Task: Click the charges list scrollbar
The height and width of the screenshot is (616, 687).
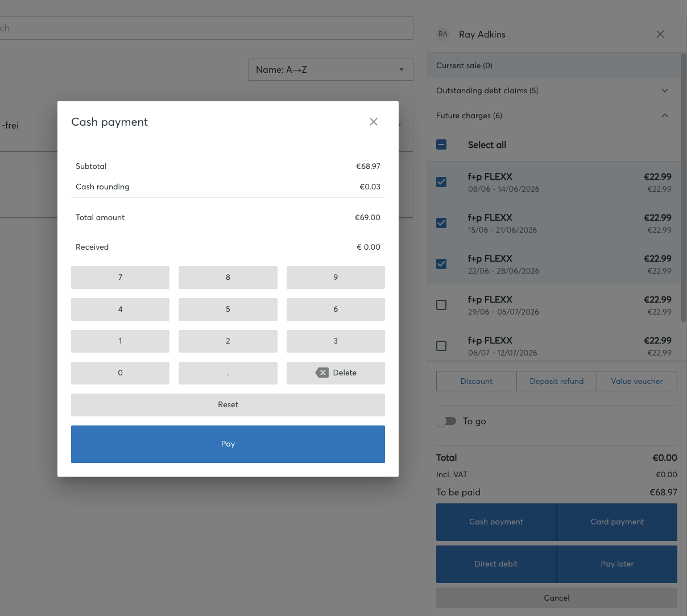Action: (x=684, y=188)
